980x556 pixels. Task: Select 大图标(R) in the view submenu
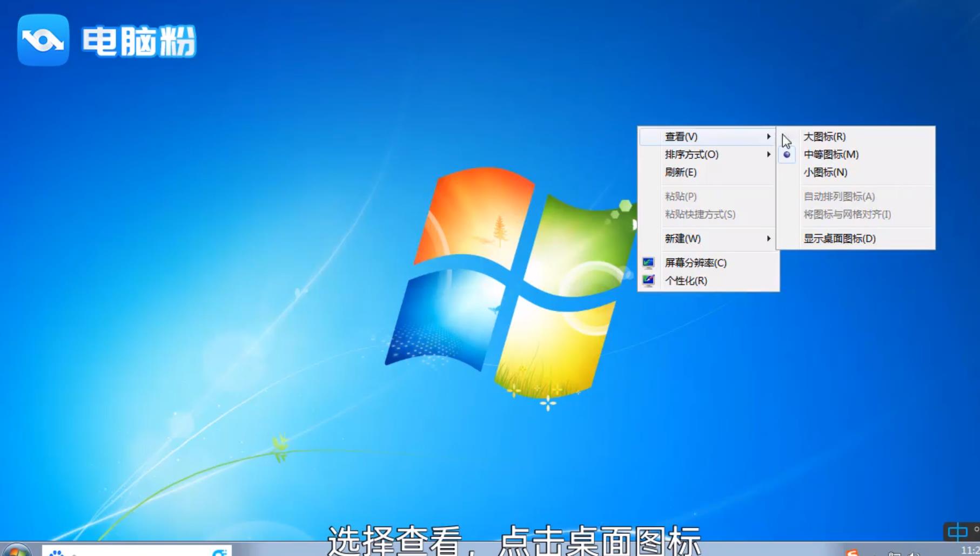coord(856,137)
